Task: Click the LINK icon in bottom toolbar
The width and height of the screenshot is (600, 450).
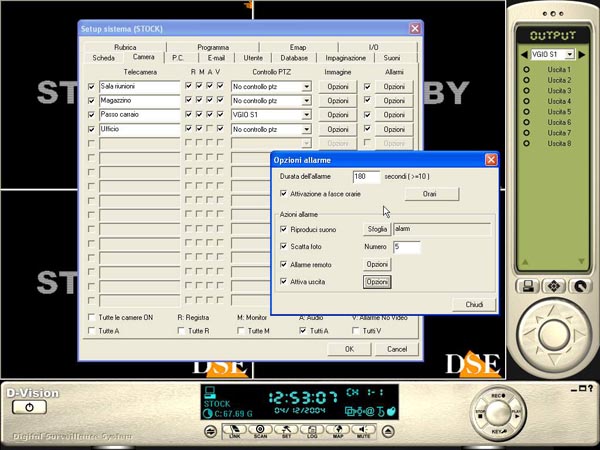Action: point(238,430)
